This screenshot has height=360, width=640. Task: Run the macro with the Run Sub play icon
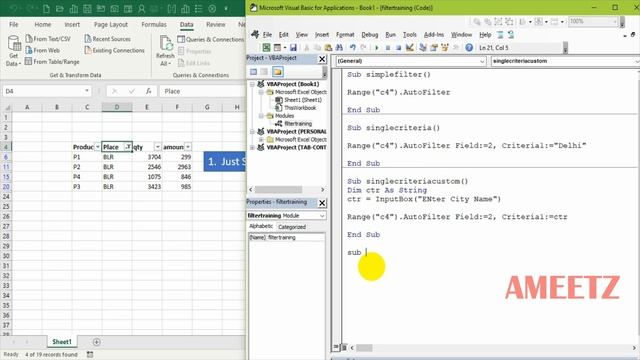[377, 48]
